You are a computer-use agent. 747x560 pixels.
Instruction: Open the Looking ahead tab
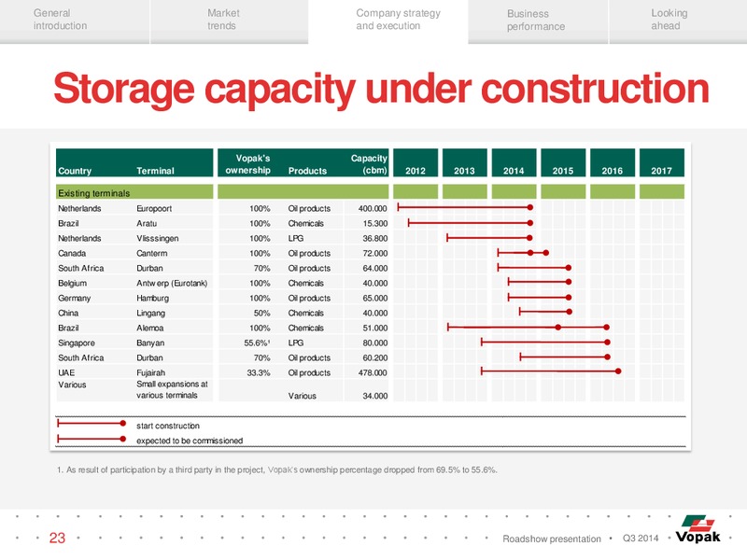(x=678, y=21)
